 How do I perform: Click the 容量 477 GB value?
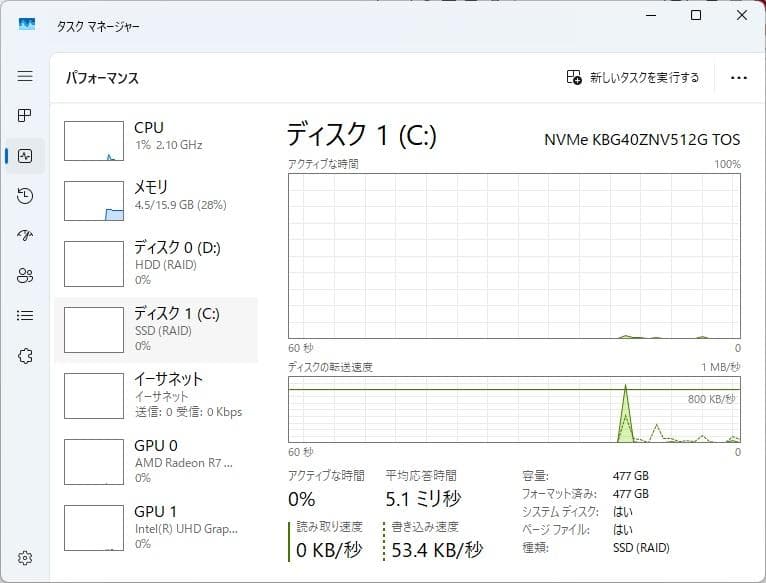[x=631, y=476]
